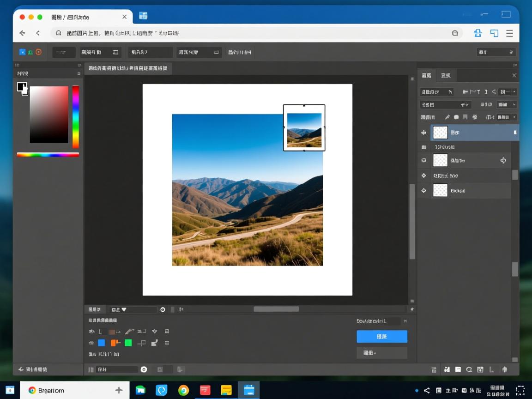532x399 pixels.
Task: Click the vertical rainbow hue slider
Action: click(x=76, y=116)
